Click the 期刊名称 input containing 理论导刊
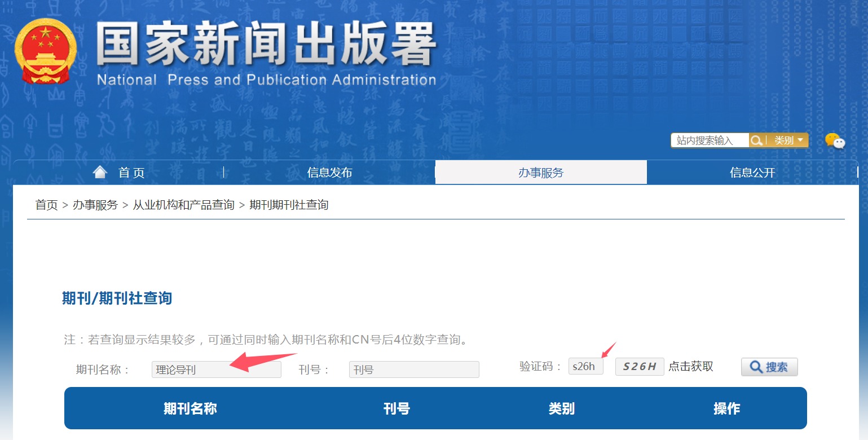This screenshot has height=440, width=868. pos(216,369)
